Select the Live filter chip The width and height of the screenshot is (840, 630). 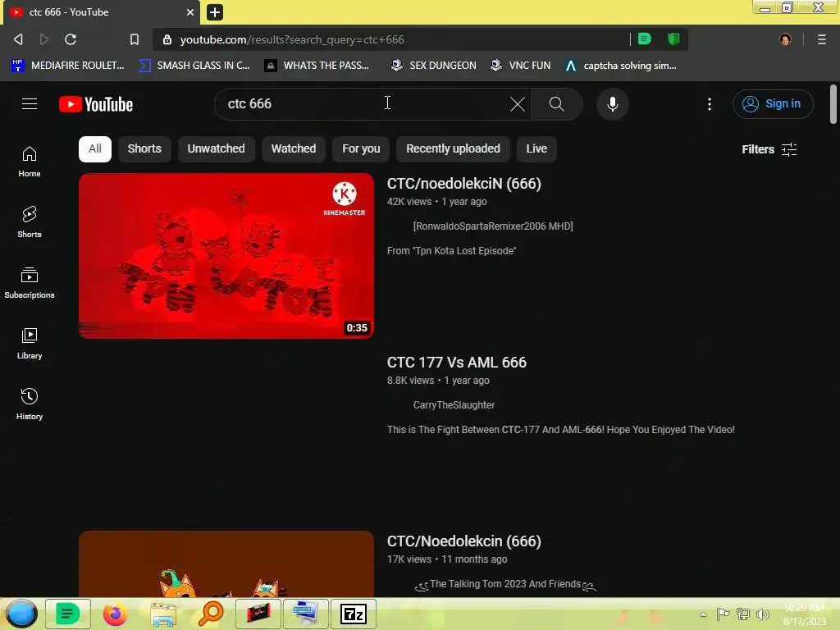click(536, 149)
